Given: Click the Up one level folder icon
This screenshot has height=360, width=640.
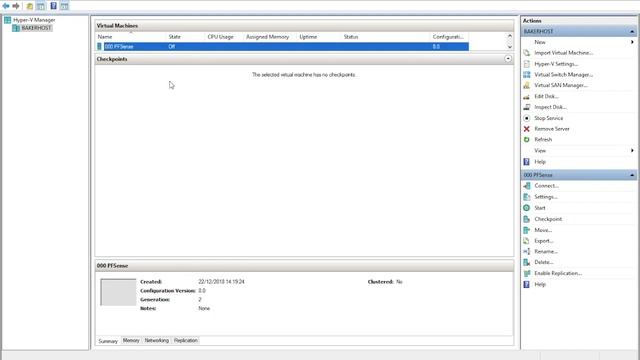Looking at the screenshot, I should [x=29, y=6].
